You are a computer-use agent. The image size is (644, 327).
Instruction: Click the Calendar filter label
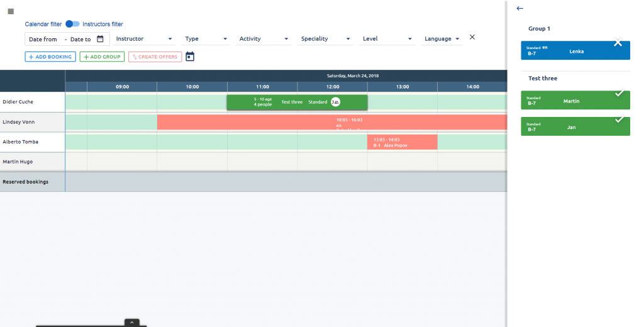click(43, 25)
